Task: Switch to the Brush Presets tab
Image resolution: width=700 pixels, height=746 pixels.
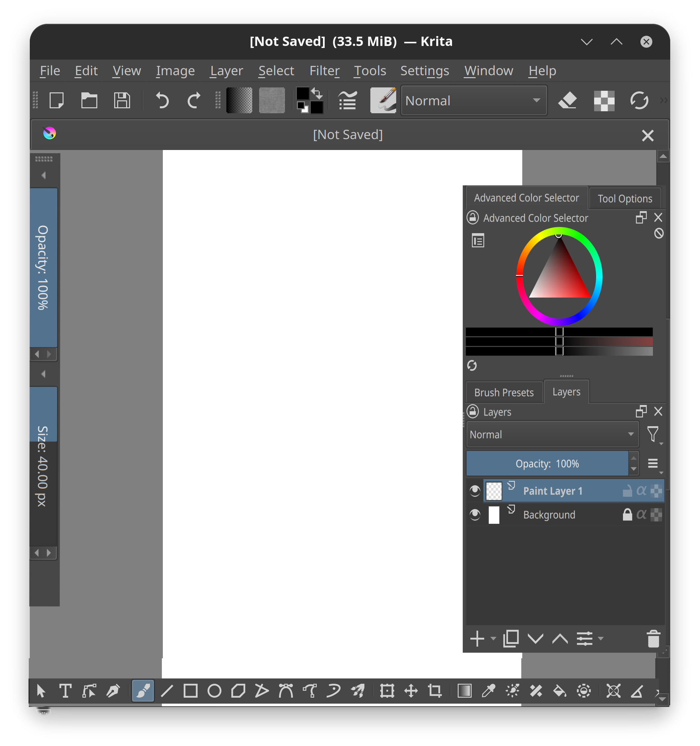Action: (x=504, y=392)
